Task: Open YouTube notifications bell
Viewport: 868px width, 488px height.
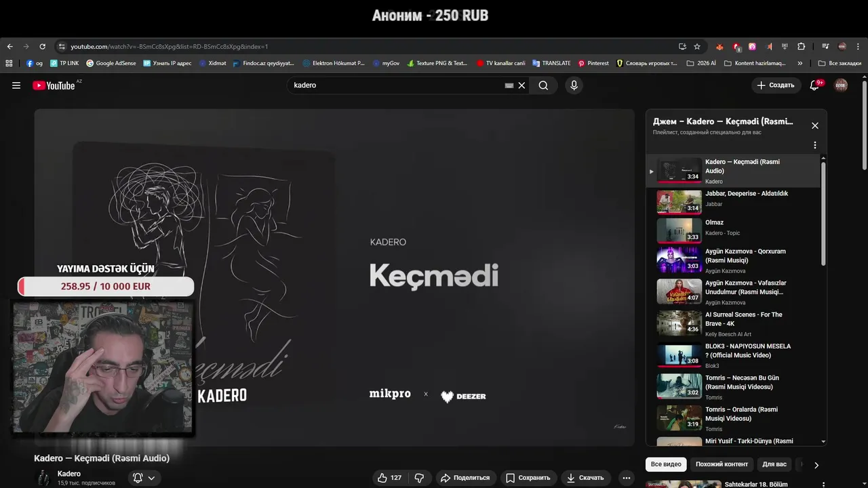Action: coord(815,85)
